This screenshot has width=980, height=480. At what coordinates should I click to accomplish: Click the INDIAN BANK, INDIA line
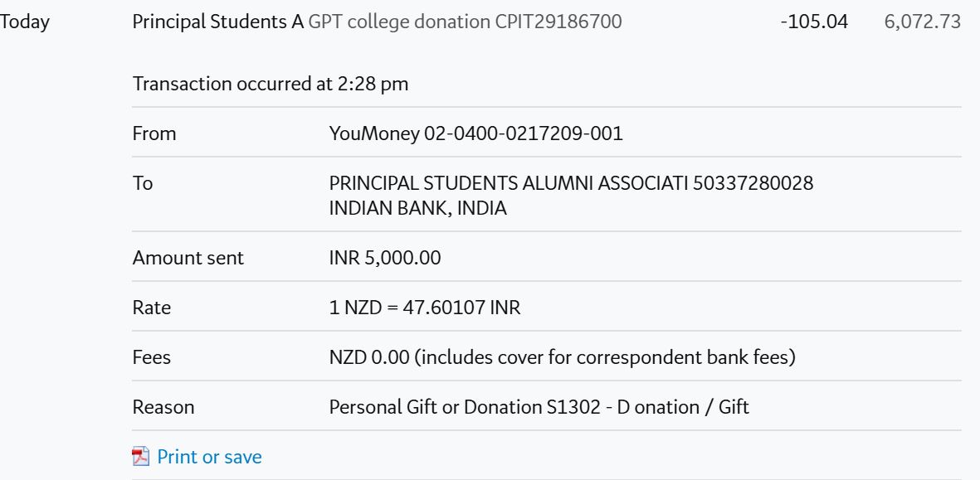[x=417, y=208]
